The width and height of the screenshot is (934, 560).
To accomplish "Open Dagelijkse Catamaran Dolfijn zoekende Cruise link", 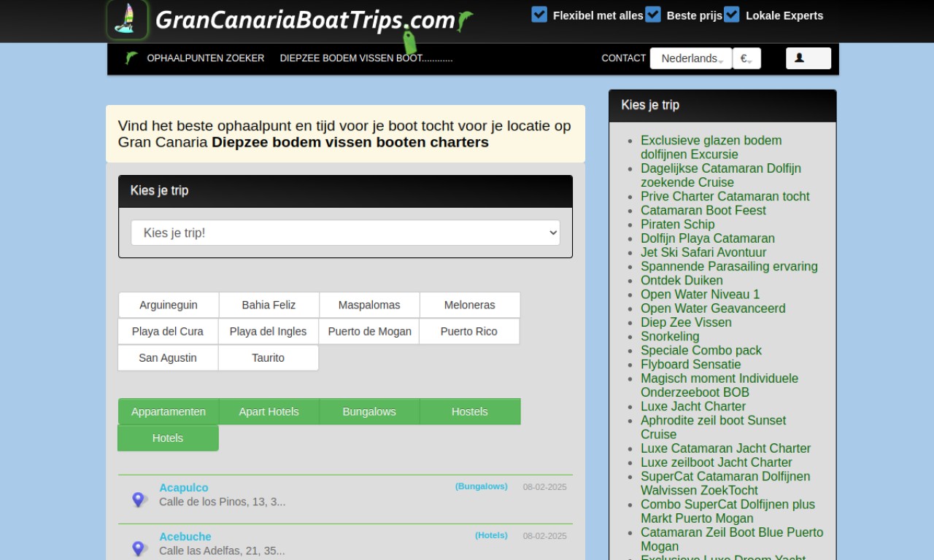I will click(x=721, y=175).
